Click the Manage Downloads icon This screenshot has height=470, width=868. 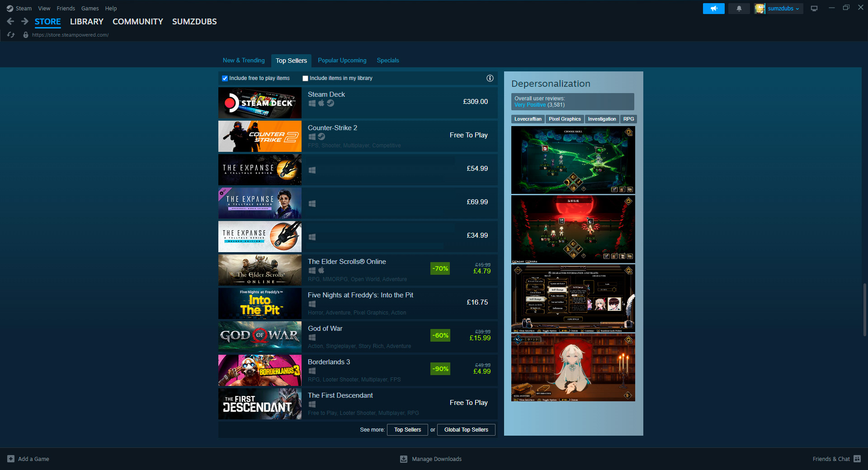coord(404,459)
